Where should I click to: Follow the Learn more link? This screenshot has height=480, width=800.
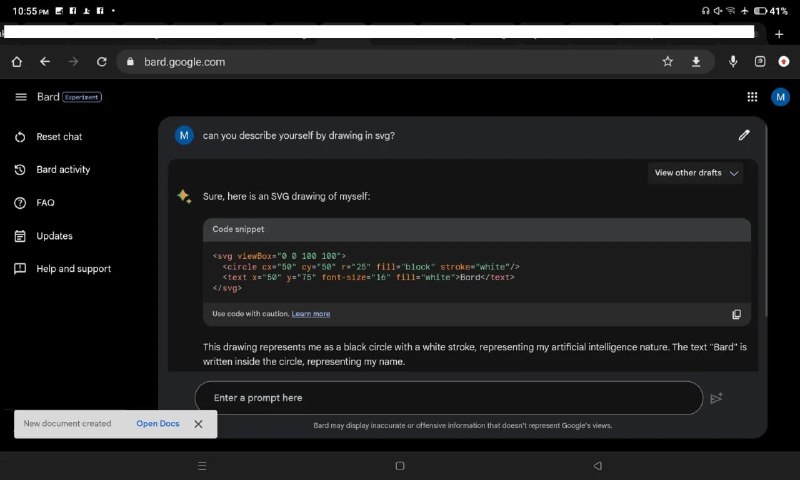311,314
